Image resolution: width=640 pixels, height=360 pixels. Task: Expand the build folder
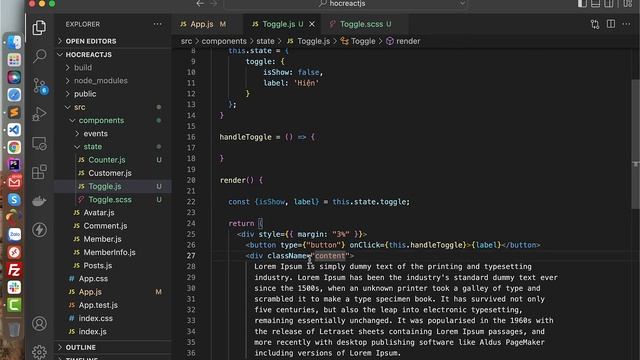pyautogui.click(x=113, y=68)
